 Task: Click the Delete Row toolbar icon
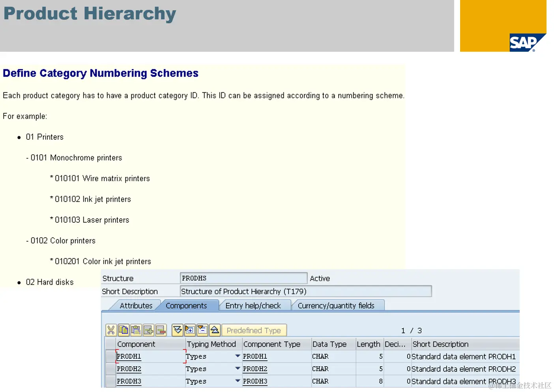(x=161, y=330)
